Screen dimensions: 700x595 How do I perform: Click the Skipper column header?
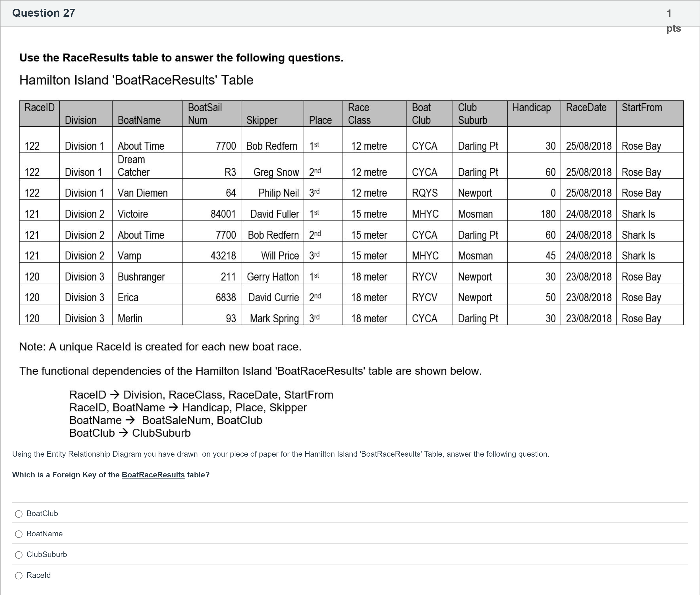pyautogui.click(x=262, y=120)
